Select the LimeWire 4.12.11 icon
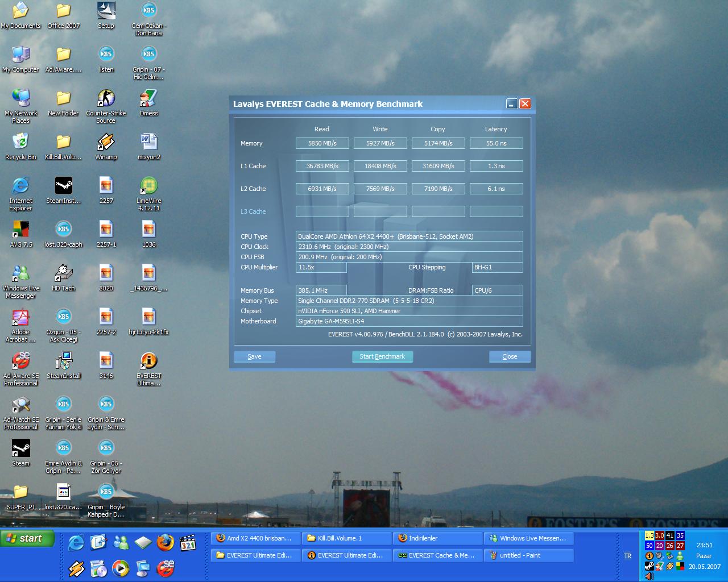Viewport: 728px width, 582px height. coord(148,194)
